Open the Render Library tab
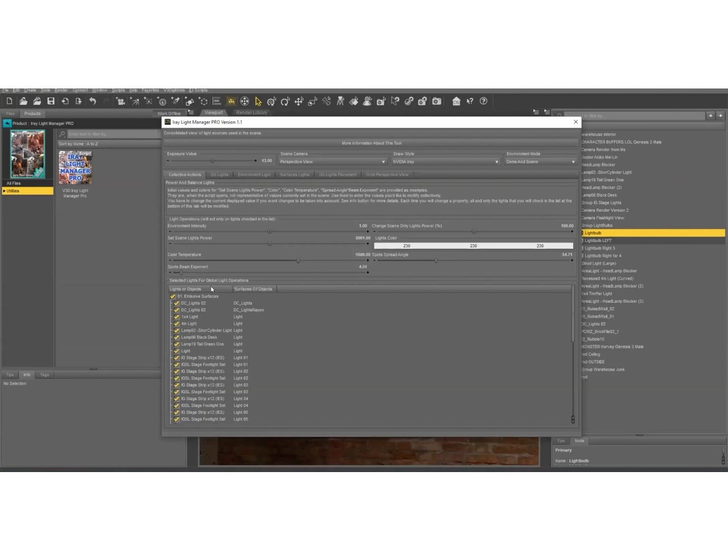 [x=251, y=113]
